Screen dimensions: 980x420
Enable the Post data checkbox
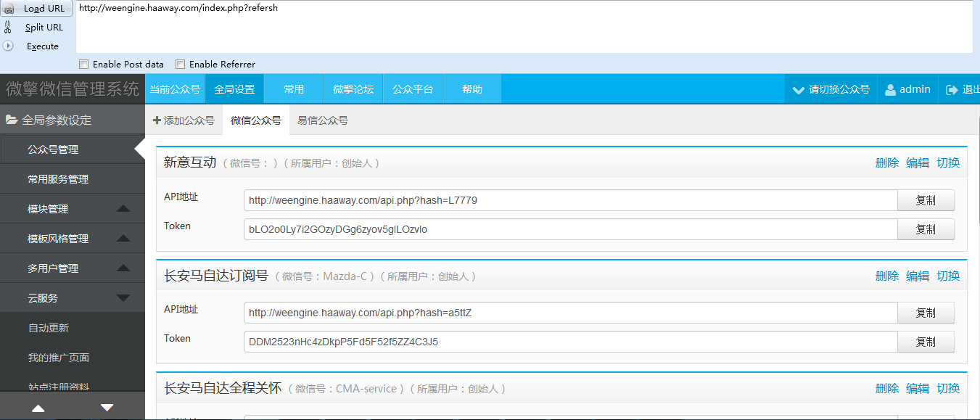click(x=84, y=64)
